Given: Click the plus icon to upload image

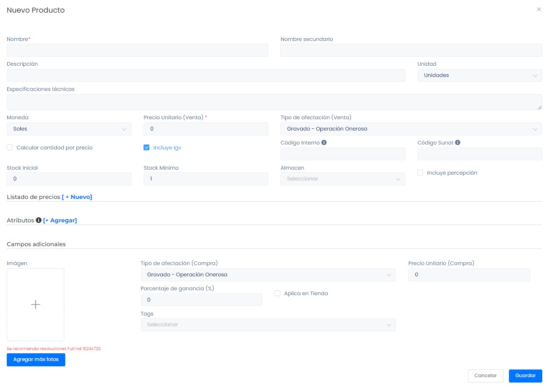Looking at the screenshot, I should coord(36,305).
